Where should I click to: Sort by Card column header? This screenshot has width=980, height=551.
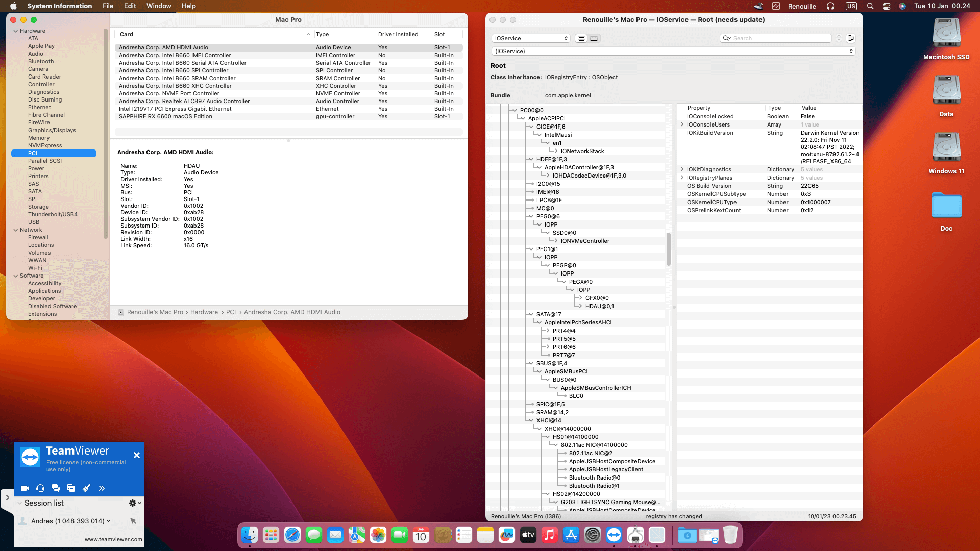[x=214, y=34]
